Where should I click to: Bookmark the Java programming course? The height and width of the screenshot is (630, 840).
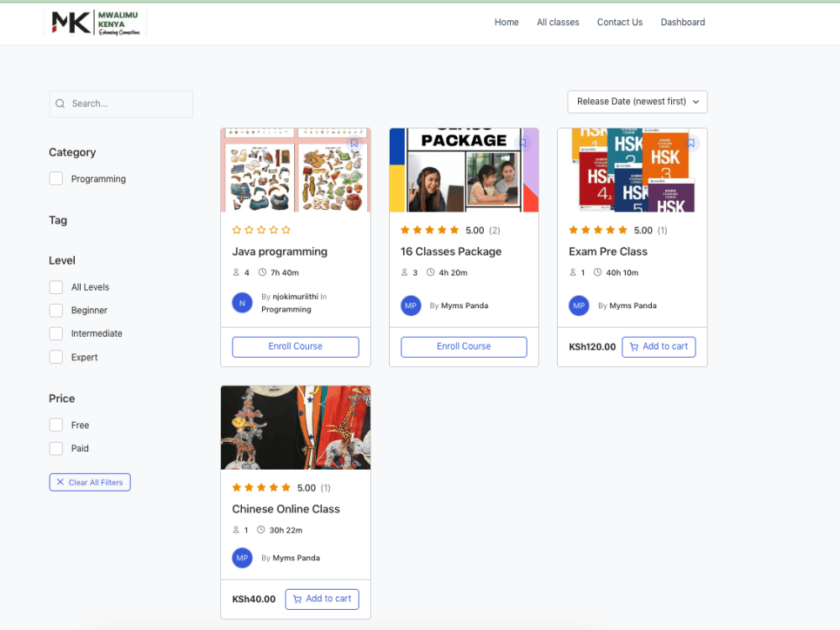click(354, 143)
